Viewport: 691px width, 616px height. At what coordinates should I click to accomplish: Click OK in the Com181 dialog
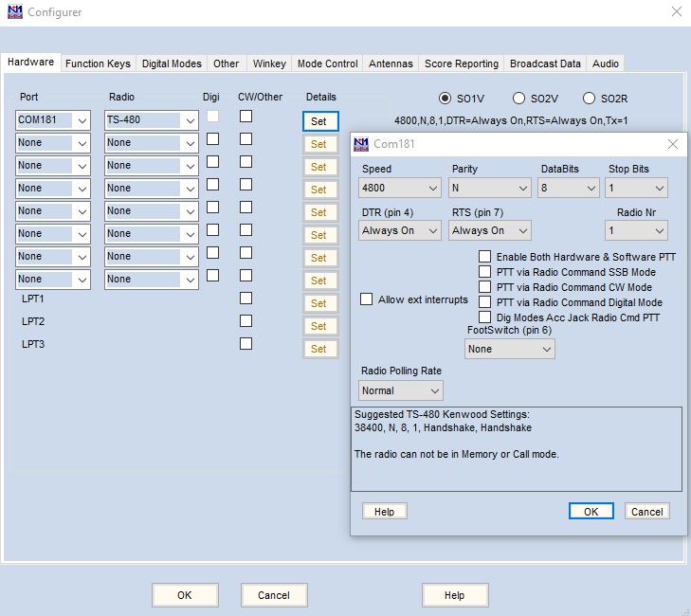click(x=591, y=511)
